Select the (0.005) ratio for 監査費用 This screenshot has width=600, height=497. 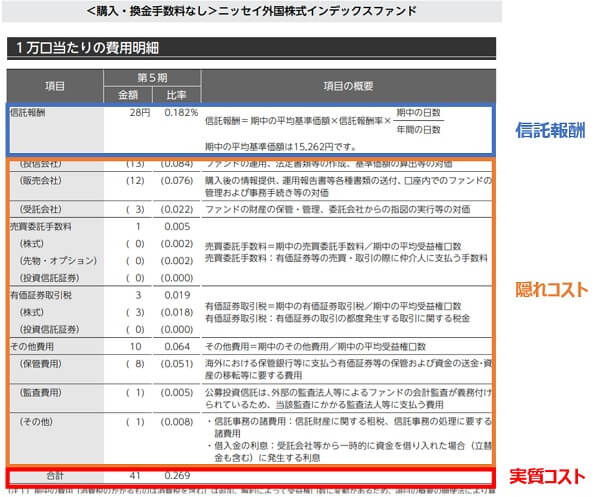click(x=177, y=393)
